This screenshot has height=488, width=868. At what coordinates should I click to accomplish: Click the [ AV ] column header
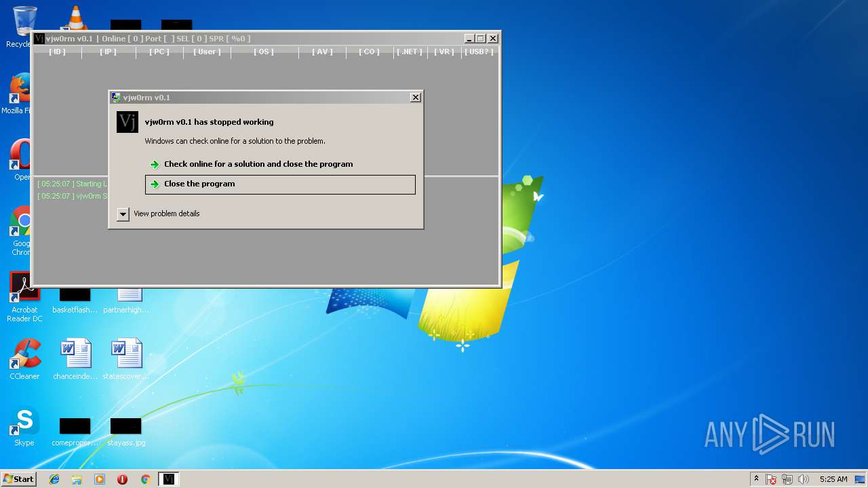point(322,52)
